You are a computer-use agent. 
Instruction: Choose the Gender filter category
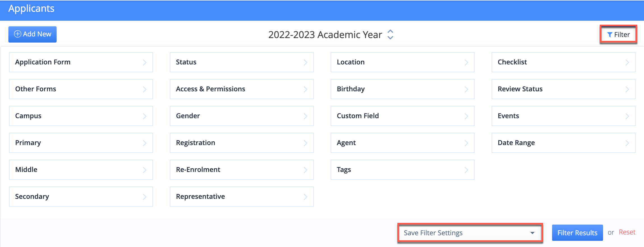[x=242, y=116]
